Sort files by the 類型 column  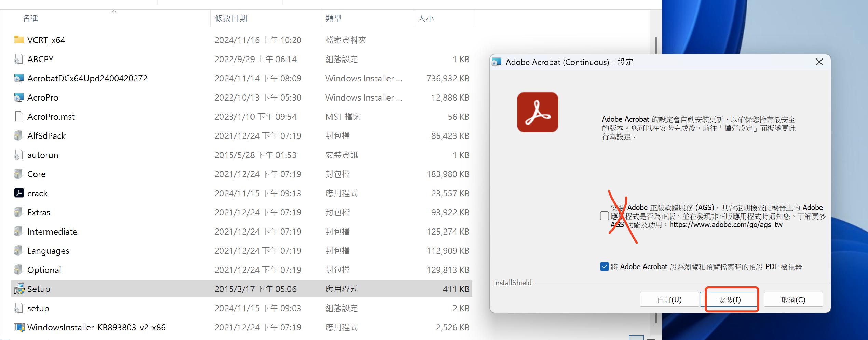coord(334,18)
